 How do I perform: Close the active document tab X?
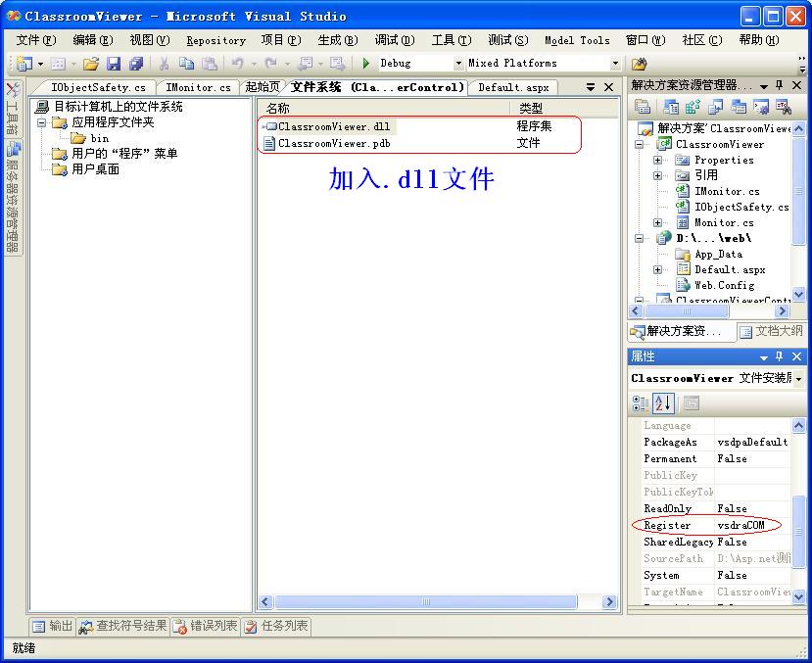click(609, 87)
